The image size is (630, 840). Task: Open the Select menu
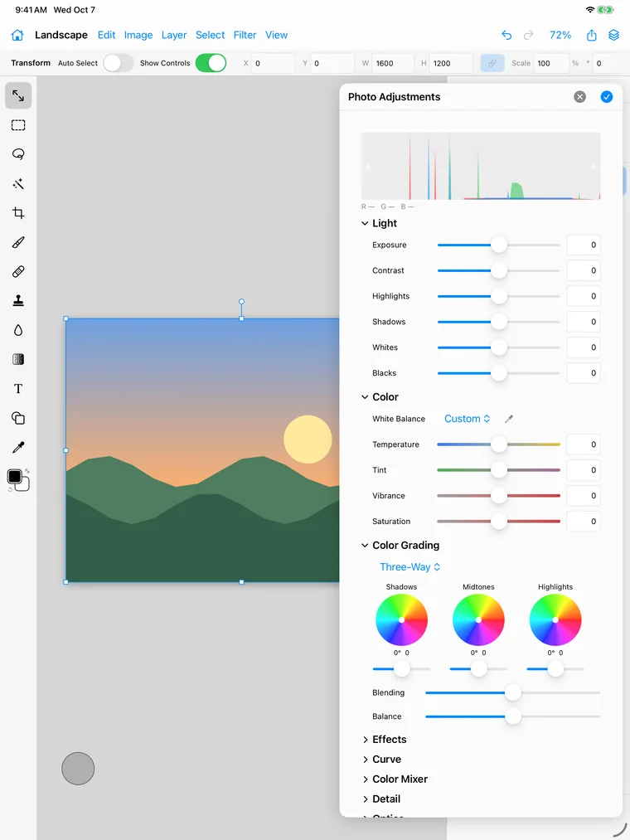(210, 35)
